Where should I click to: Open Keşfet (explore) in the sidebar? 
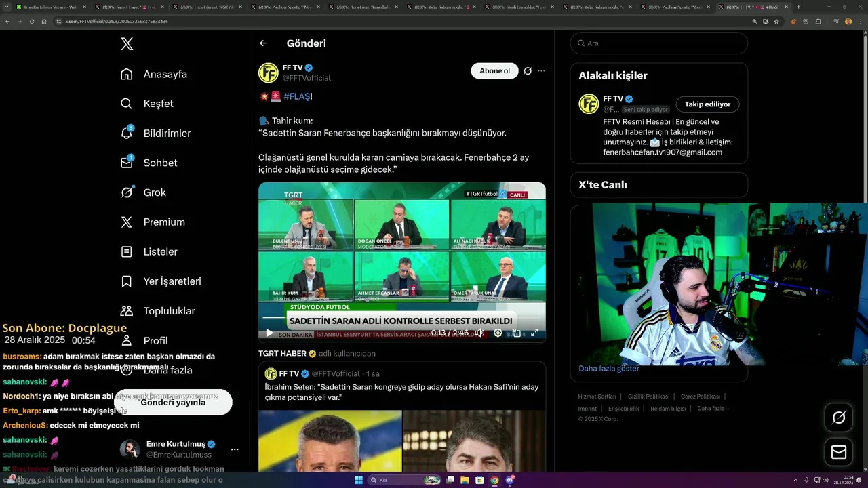(146, 104)
